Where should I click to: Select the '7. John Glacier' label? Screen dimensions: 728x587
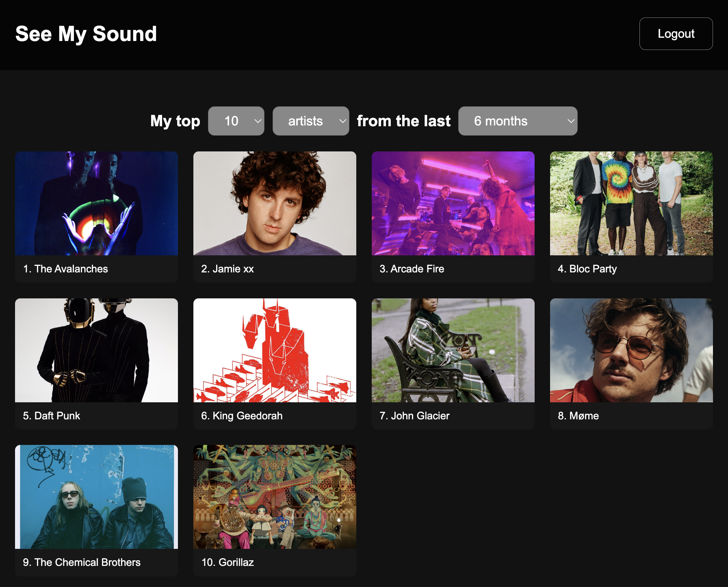click(x=414, y=416)
